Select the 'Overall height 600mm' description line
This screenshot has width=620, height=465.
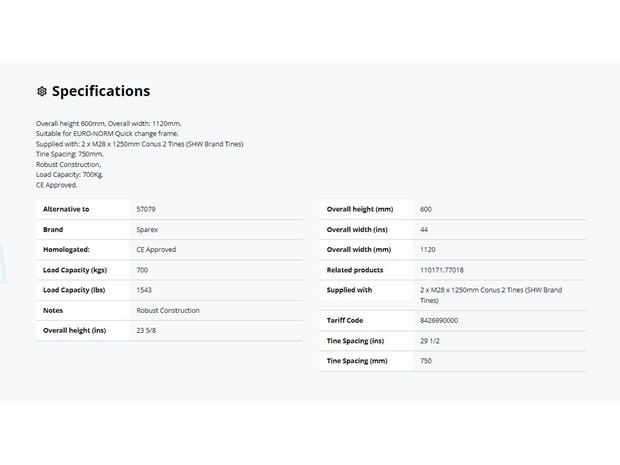pyautogui.click(x=108, y=123)
